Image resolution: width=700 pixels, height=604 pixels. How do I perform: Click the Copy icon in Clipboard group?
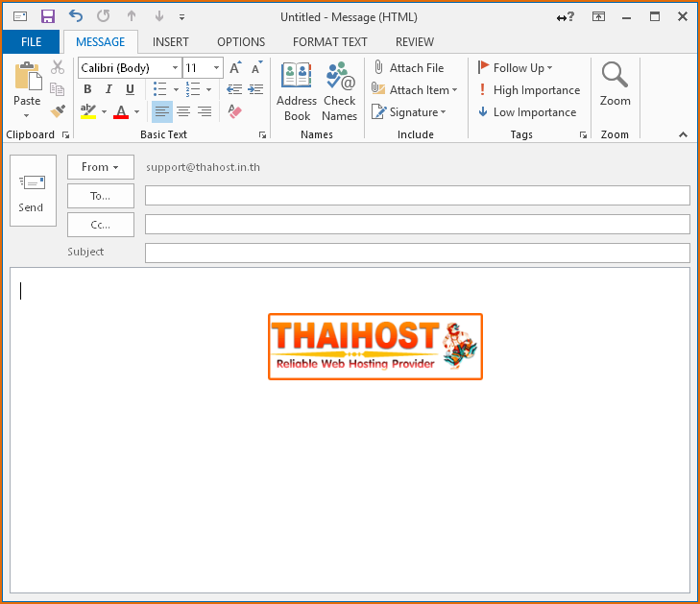point(58,89)
